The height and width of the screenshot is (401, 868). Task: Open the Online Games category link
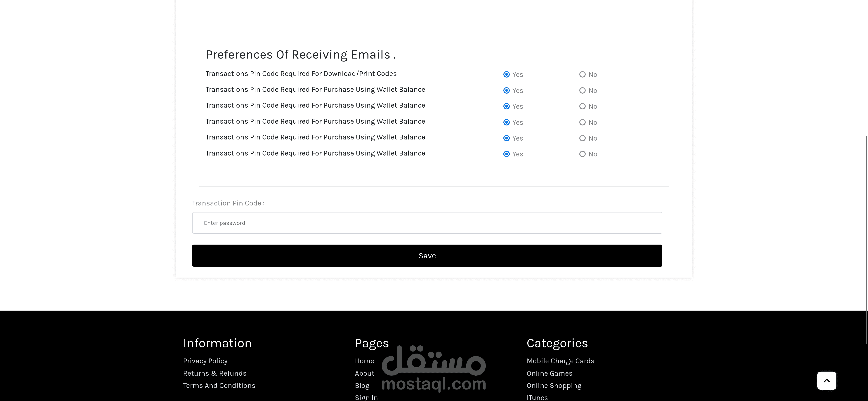[549, 373]
